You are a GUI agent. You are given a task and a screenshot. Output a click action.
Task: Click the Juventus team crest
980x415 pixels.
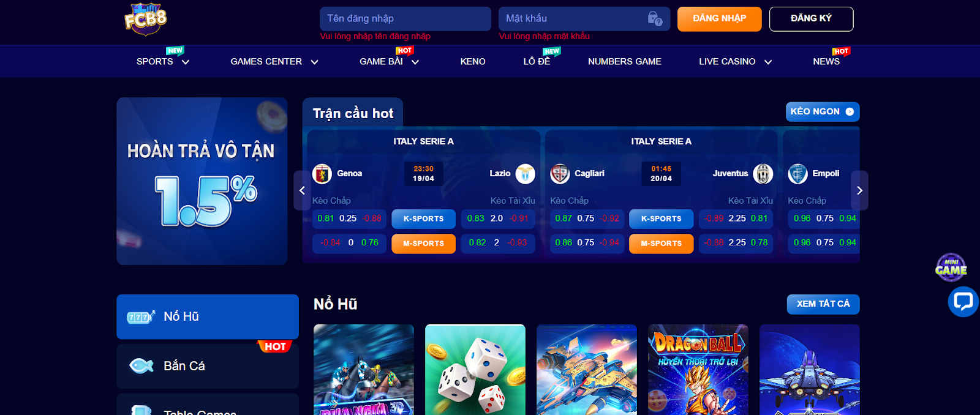763,174
